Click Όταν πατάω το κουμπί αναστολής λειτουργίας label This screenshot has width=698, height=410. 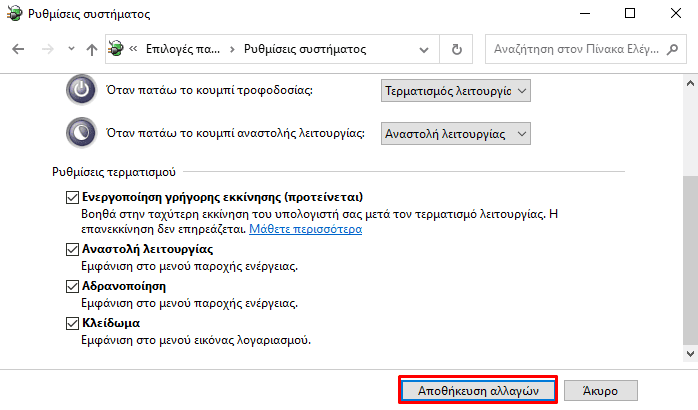pyautogui.click(x=235, y=133)
